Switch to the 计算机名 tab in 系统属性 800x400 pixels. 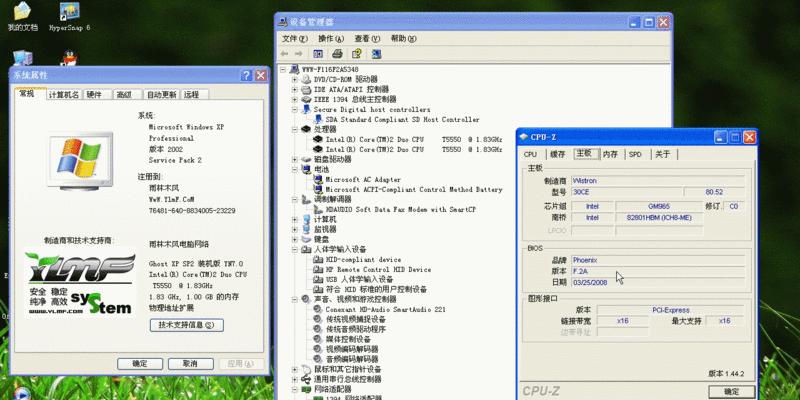click(64, 95)
